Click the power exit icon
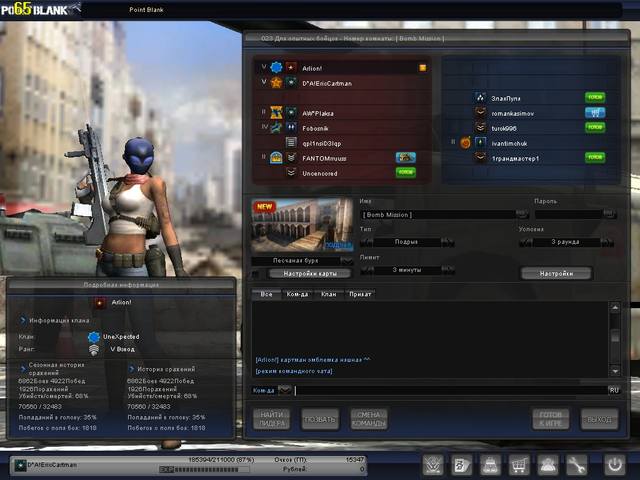Viewport: 640px width, 480px height. (615, 464)
